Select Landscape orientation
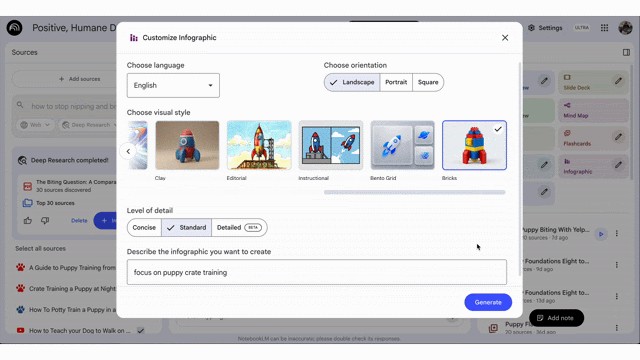This screenshot has height=360, width=640. coord(352,82)
